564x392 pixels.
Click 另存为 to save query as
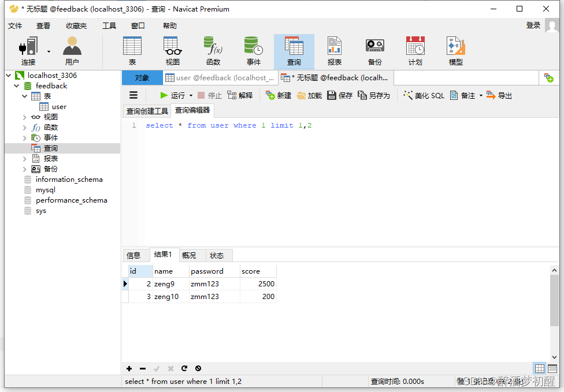tap(375, 95)
